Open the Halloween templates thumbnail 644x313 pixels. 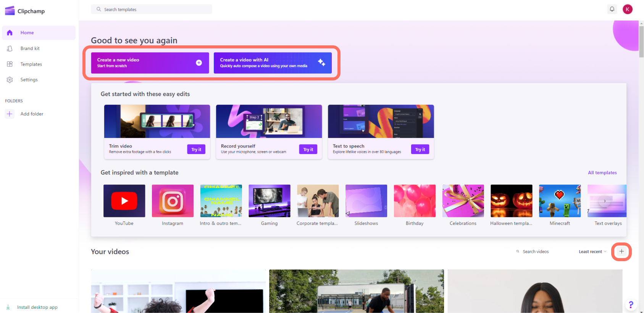[x=511, y=201]
